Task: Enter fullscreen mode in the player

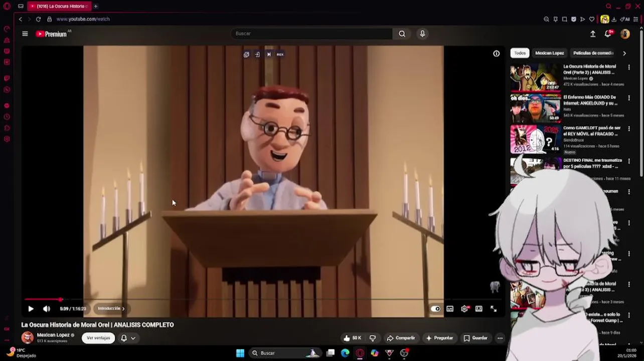Action: tap(494, 309)
